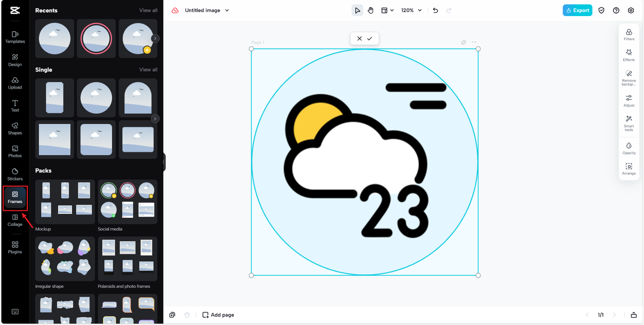Advance Single frames row with arrow
Screen dimensions: 644x325
(155, 119)
